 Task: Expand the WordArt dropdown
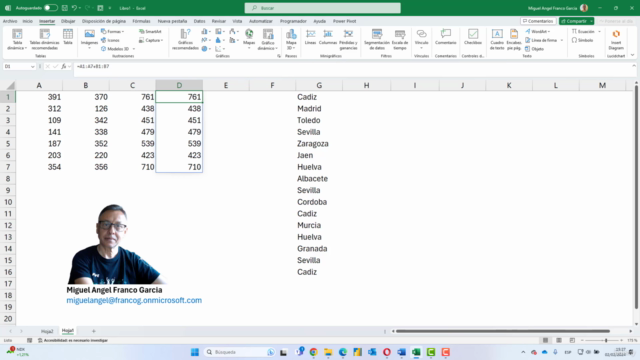(549, 31)
